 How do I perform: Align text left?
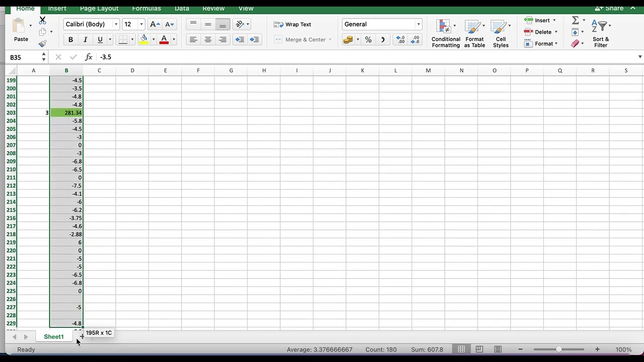pos(193,40)
